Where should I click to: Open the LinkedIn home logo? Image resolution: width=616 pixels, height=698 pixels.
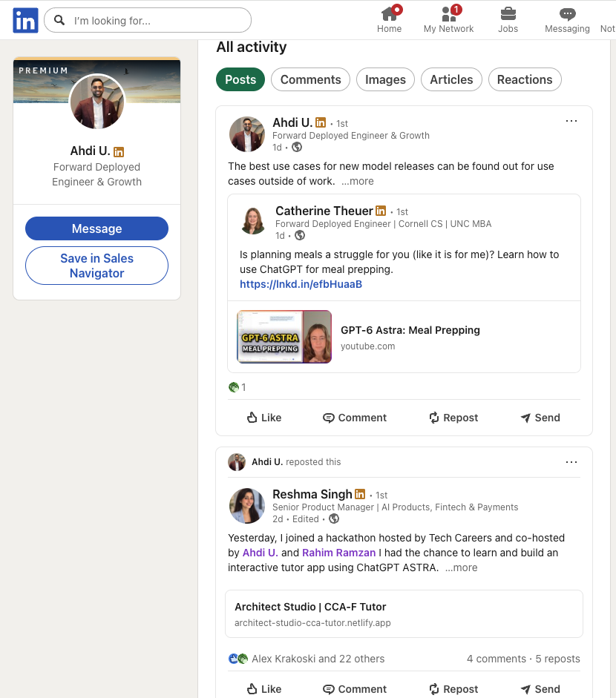coord(25,21)
